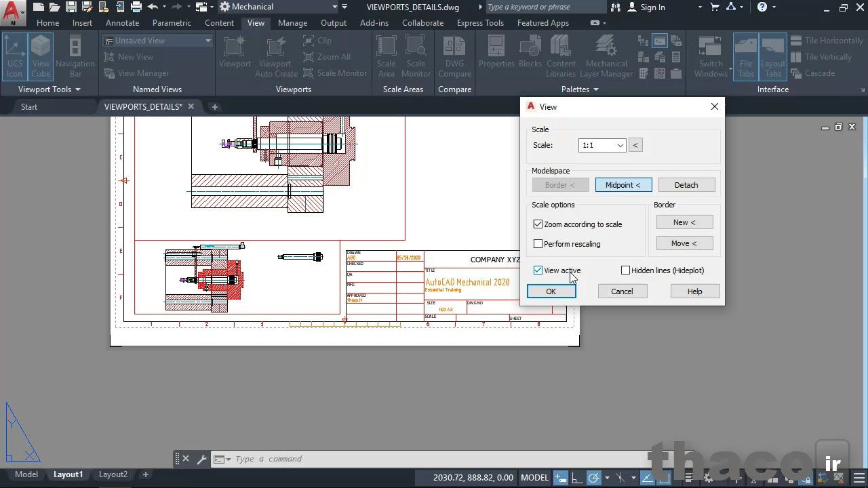868x488 pixels.
Task: Add a new file tab with plus
Action: 215,107
